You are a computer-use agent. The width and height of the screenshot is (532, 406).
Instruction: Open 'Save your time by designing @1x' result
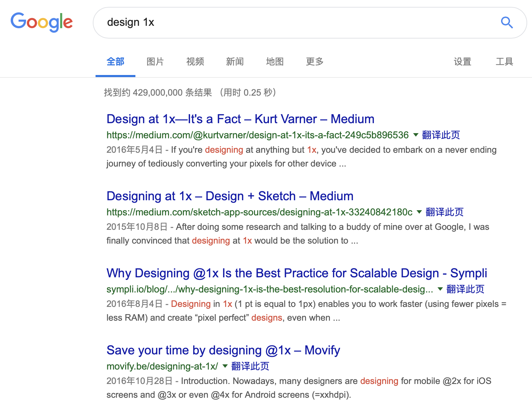click(x=223, y=350)
